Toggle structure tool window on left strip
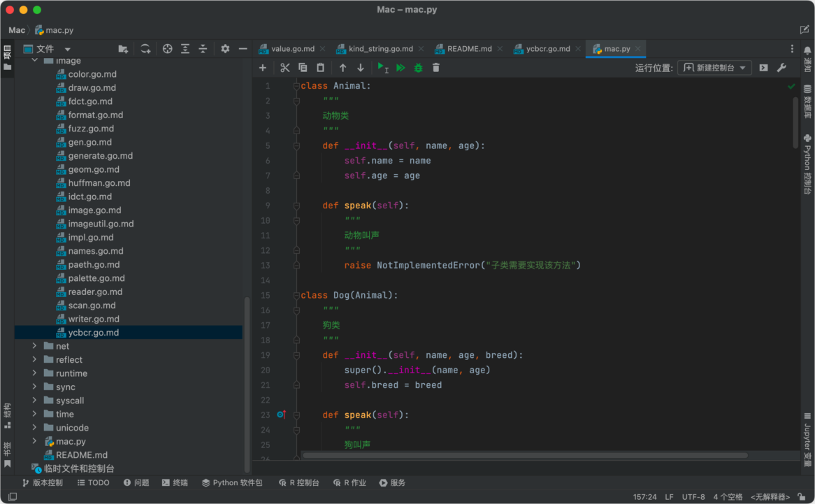The height and width of the screenshot is (504, 815). click(7, 416)
